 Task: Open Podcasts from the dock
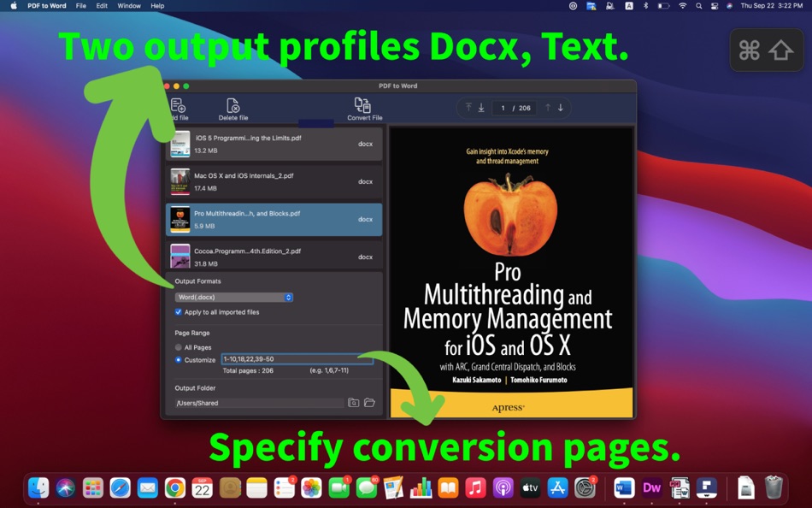(x=503, y=487)
